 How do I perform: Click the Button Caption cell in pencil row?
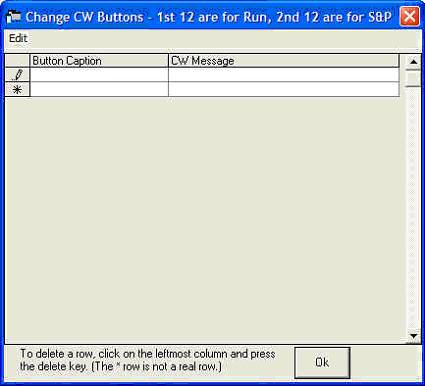coord(99,75)
